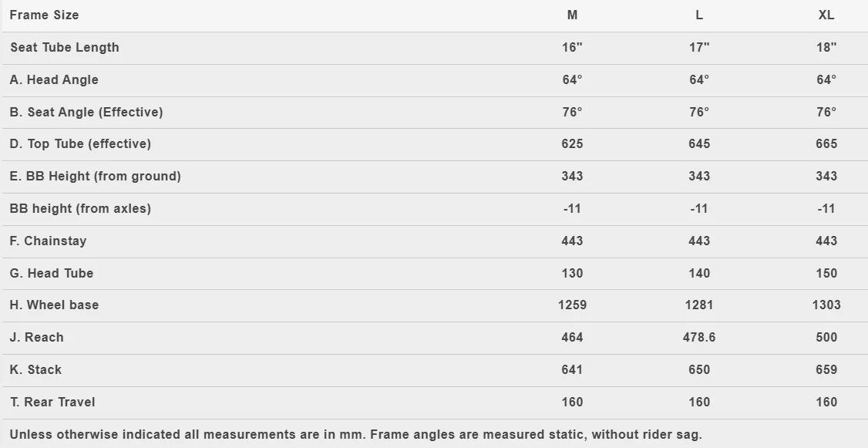Viewport: 868px width, 448px height.
Task: Click the 478.6 reach value
Action: point(699,337)
